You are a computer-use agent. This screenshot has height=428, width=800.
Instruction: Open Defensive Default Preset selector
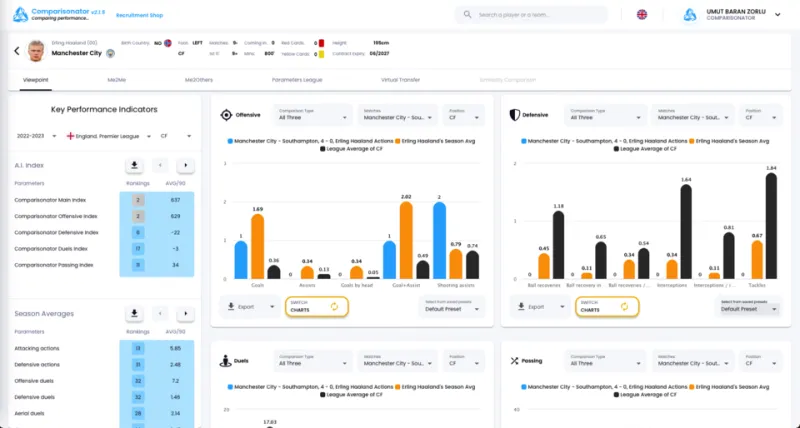coord(747,307)
